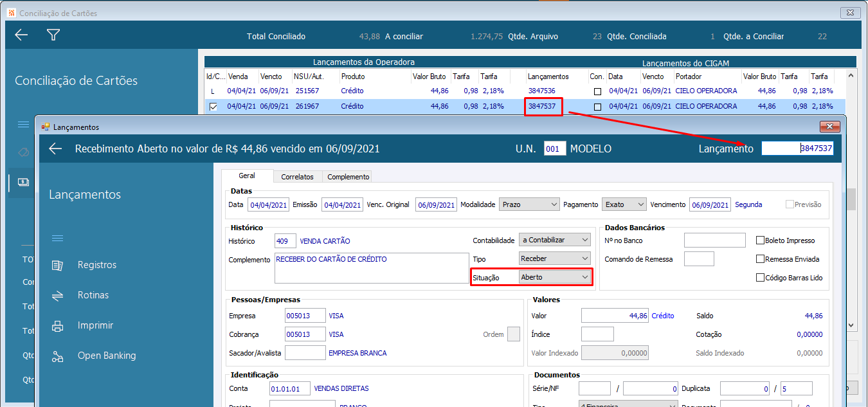868x407 pixels.
Task: Click the Imprimir printer icon
Action: tap(57, 325)
